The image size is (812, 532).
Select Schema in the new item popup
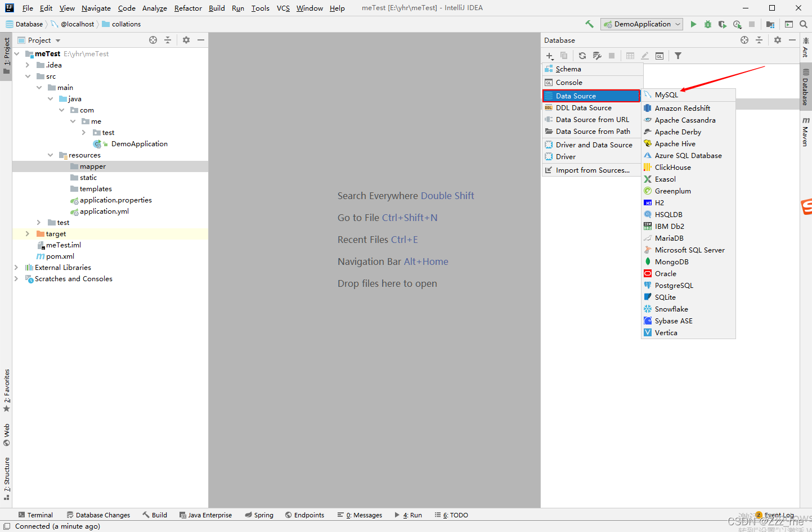click(x=593, y=69)
